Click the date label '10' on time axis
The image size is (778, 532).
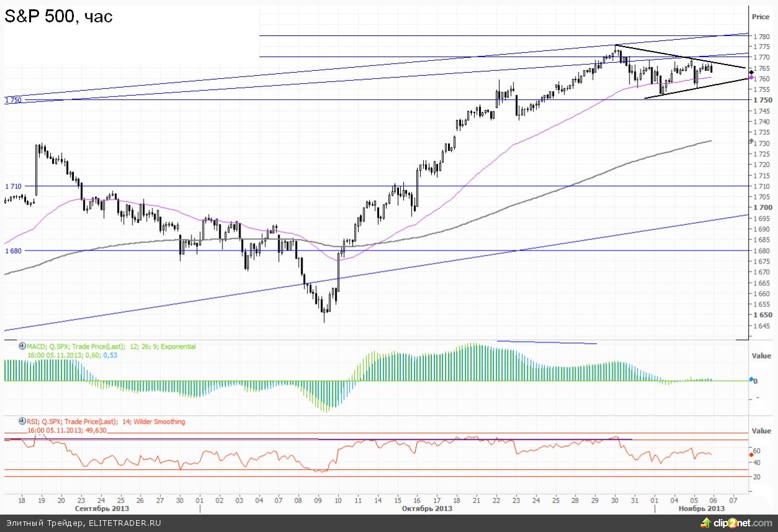(x=338, y=499)
